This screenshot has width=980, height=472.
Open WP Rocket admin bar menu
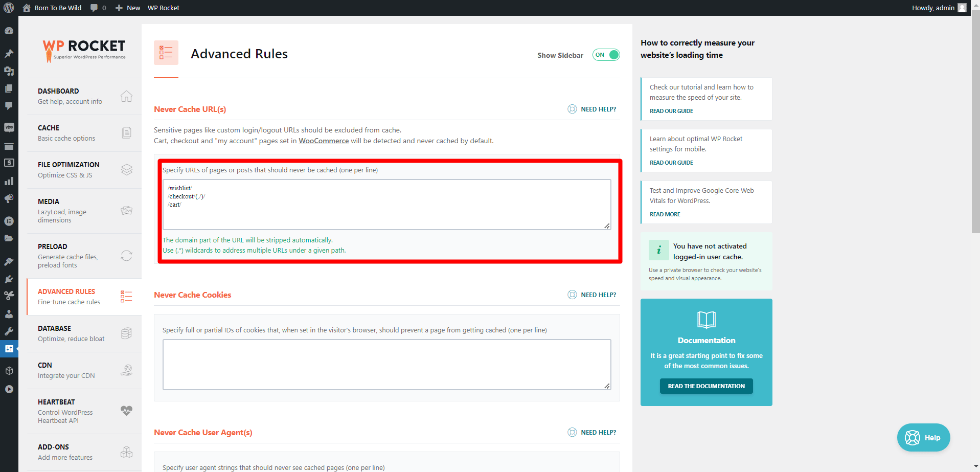click(x=164, y=8)
